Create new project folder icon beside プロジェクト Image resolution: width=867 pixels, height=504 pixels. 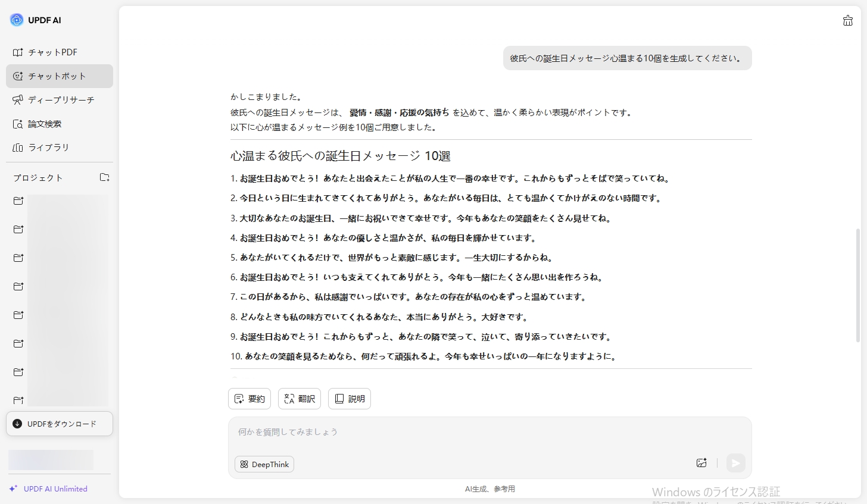[x=105, y=177]
